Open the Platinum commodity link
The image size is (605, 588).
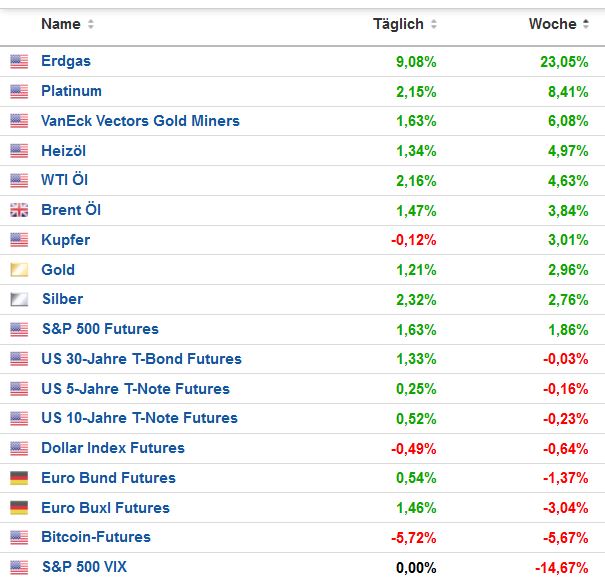pos(71,91)
